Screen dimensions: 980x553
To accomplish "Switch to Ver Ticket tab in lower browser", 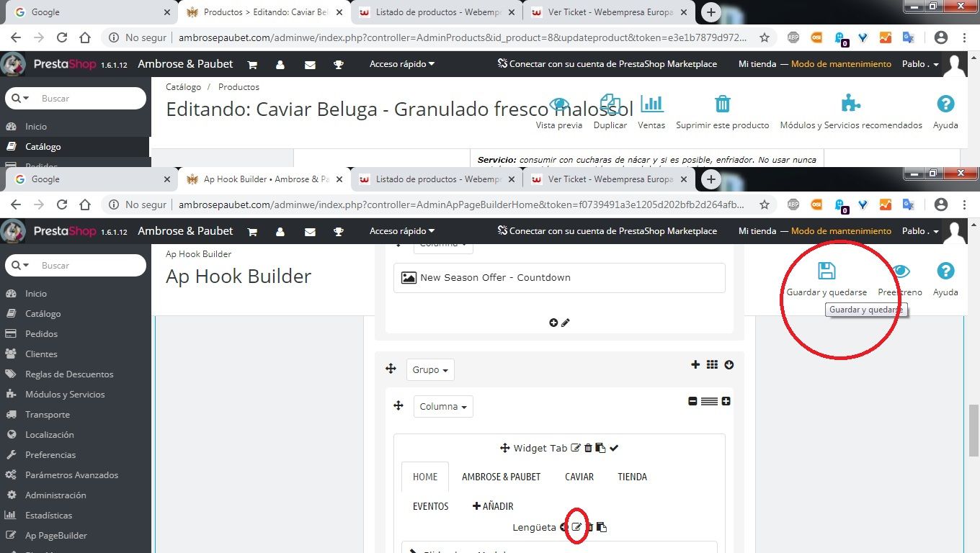I will (609, 179).
